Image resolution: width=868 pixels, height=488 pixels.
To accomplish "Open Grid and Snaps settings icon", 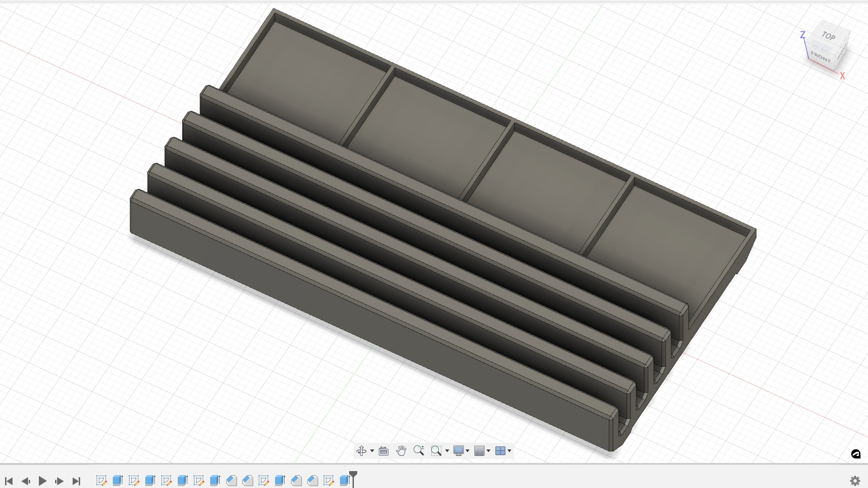I will pyautogui.click(x=480, y=451).
